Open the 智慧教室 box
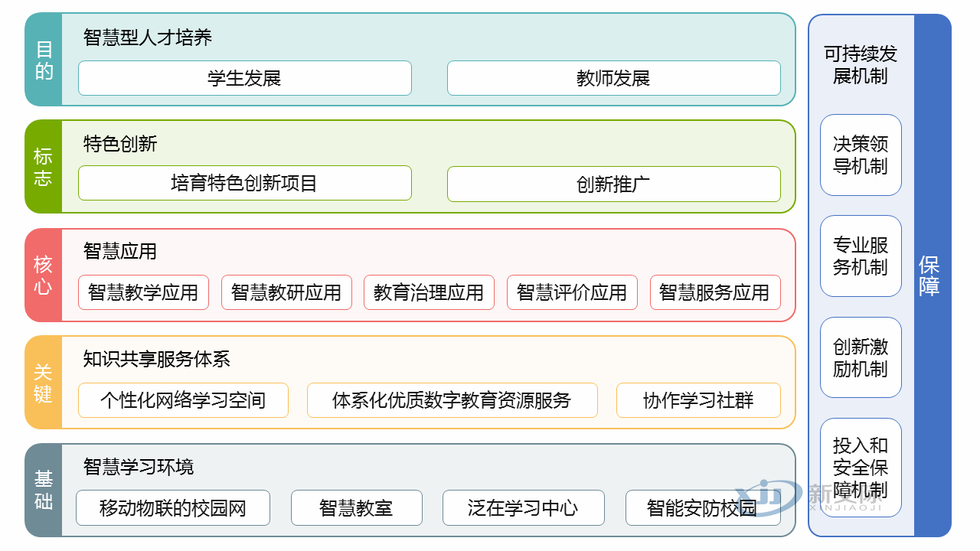This screenshot has height=551, width=980. 357,508
